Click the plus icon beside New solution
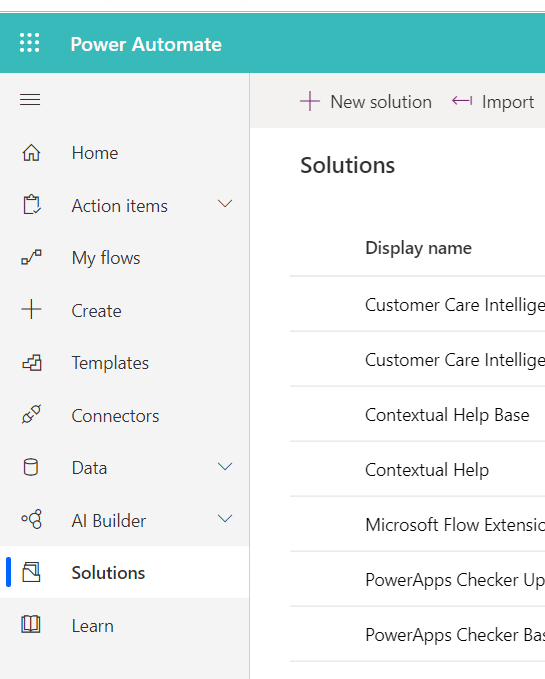 [310, 101]
